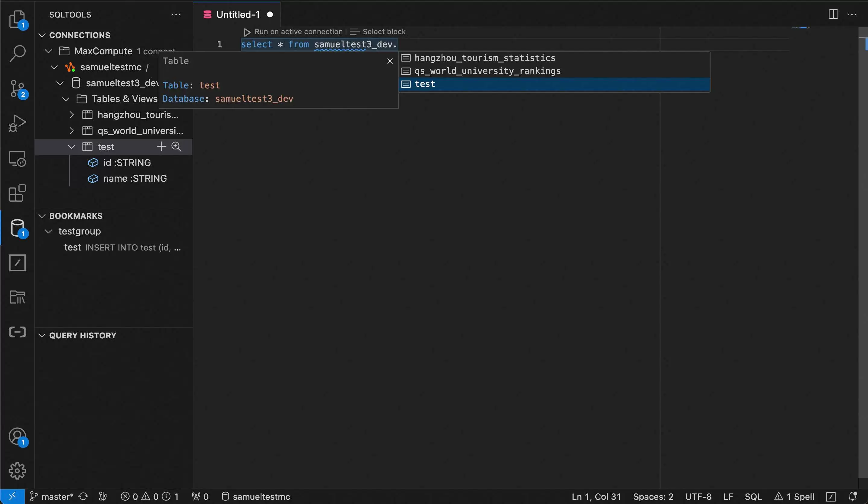Select the Untitled-1 editor tab
Screen dimensions: 868x504
(237, 14)
